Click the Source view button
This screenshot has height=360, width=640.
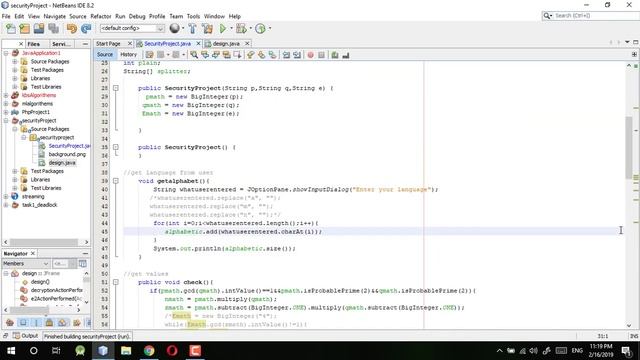coord(104,55)
